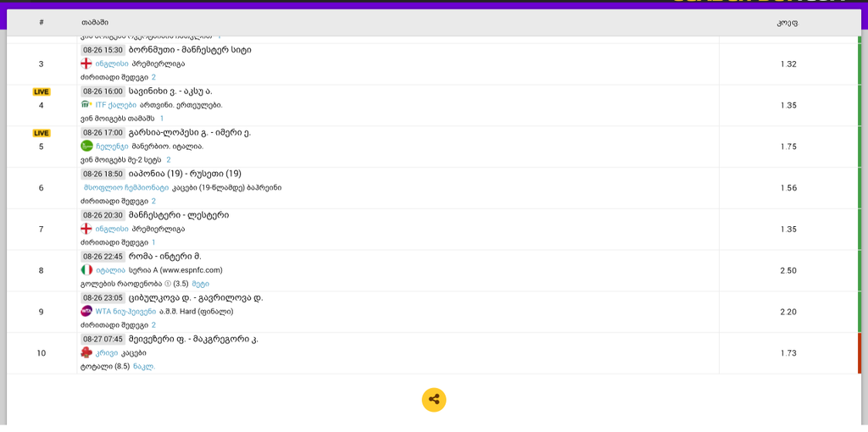The height and width of the screenshot is (432, 868).
Task: Open ჩელენჯი tournament link in row 5
Action: coord(112,146)
